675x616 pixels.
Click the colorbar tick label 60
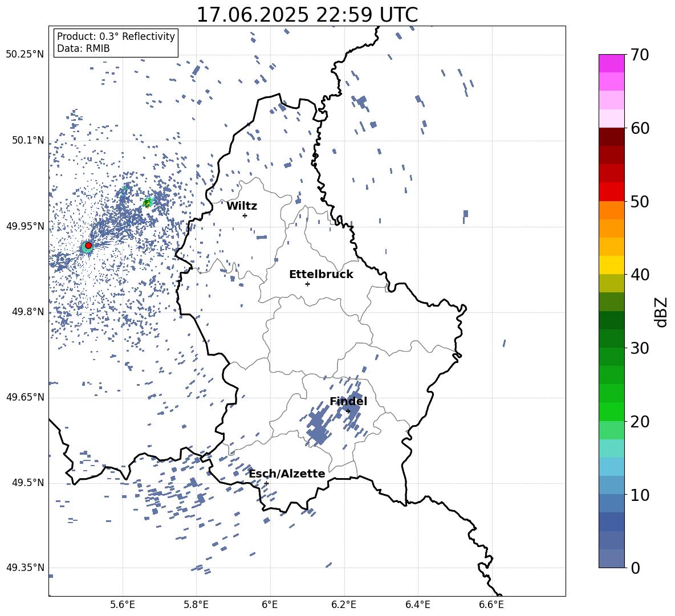639,128
